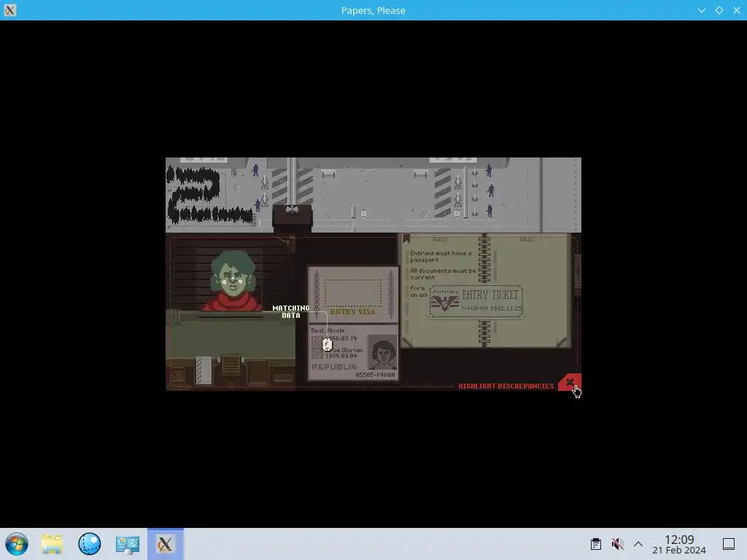Switch to Papers, Please taskbar entry
This screenshot has width=747, height=560.
166,544
